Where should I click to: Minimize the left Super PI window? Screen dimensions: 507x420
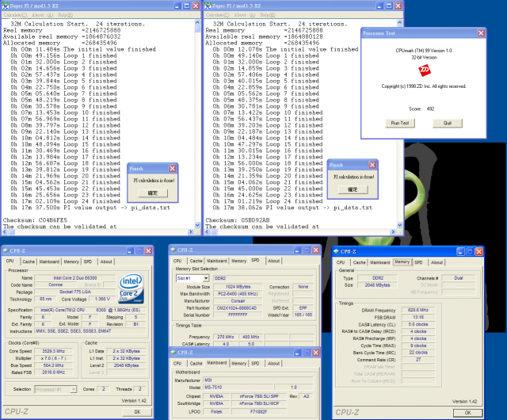(x=177, y=6)
